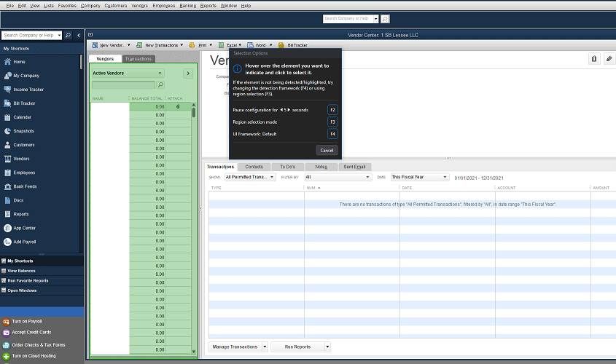Increase pause seconds with right arrow
The width and height of the screenshot is (616, 364).
[x=289, y=110]
